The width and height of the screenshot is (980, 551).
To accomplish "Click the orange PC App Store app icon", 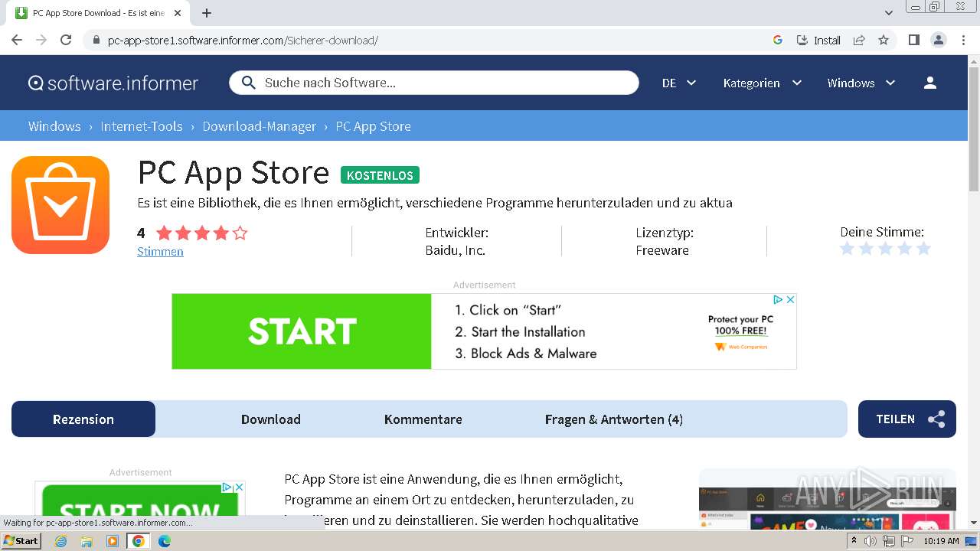I will tap(60, 205).
